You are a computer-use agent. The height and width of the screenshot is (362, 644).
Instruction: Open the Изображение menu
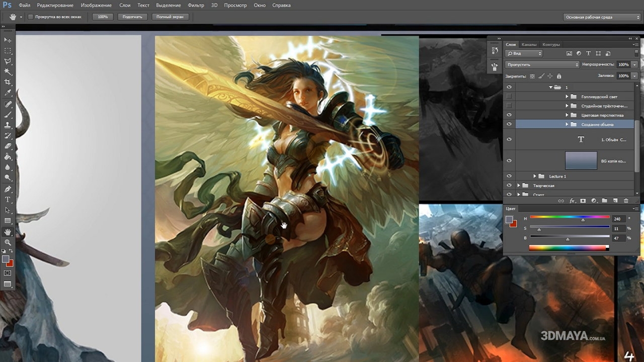point(96,5)
